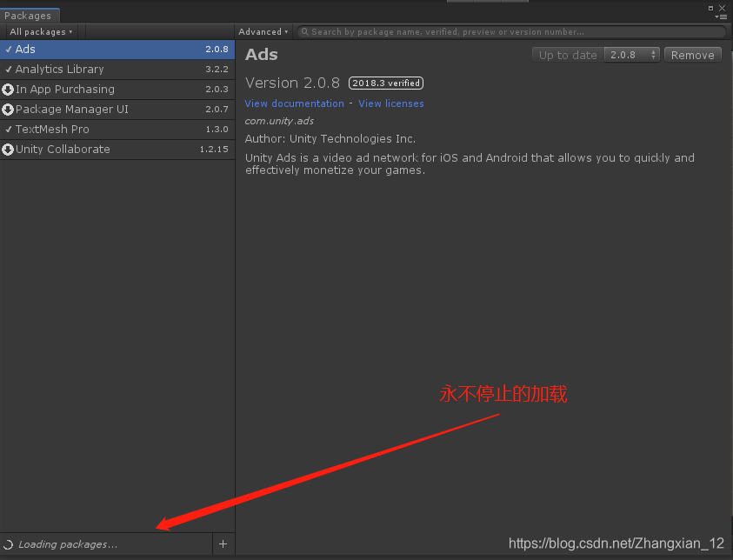This screenshot has width=733, height=560.
Task: Click installed checkmark beside Ads
Action: click(9, 49)
